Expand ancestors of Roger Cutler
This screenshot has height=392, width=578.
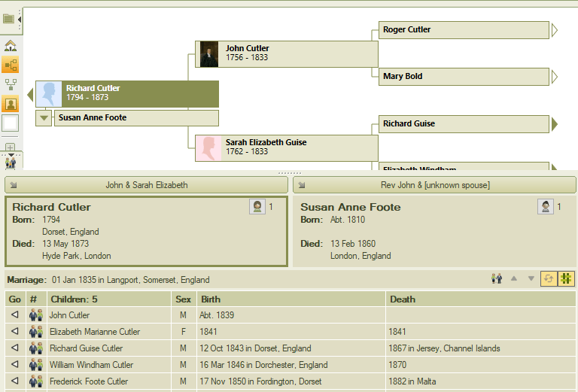point(555,30)
